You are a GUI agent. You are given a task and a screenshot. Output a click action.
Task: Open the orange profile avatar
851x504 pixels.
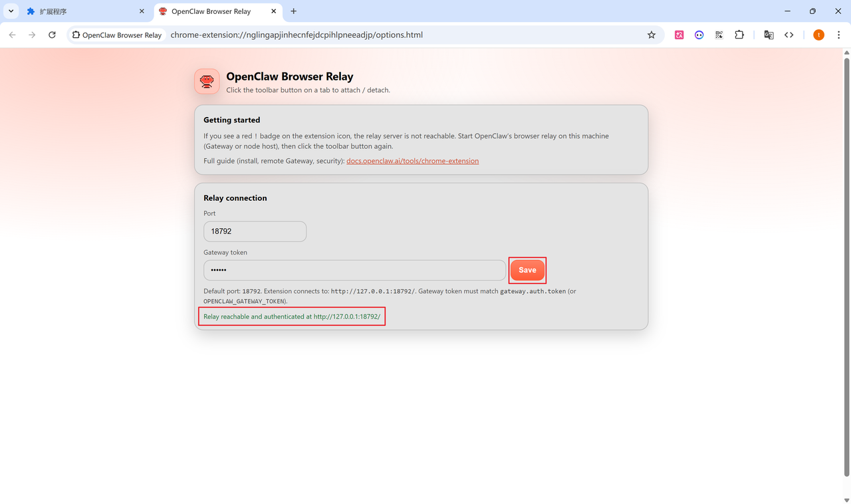click(818, 35)
